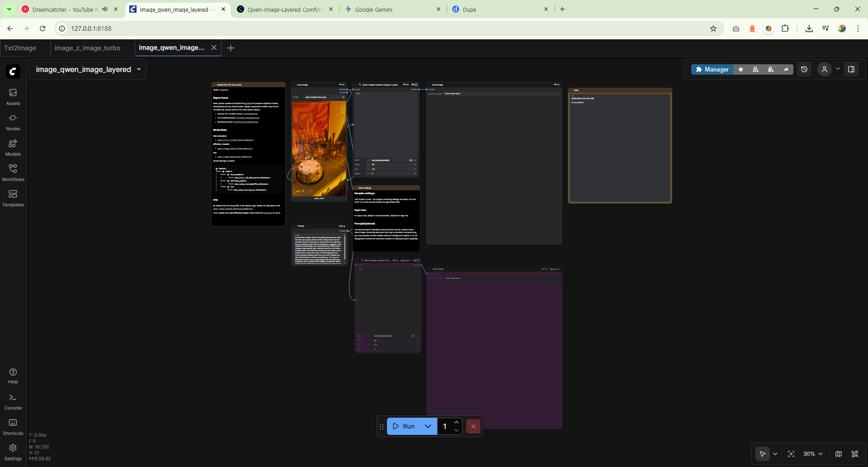Open the Nodes library panel
The height and width of the screenshot is (467, 868).
click(13, 122)
